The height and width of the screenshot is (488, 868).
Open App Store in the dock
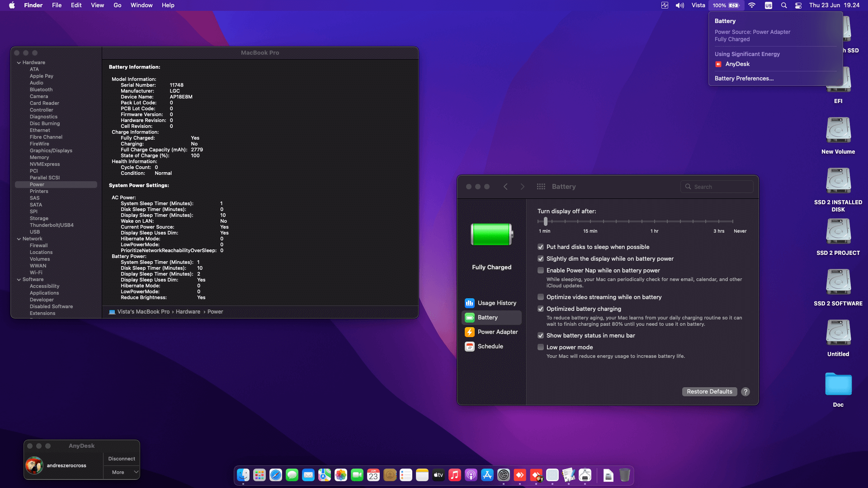click(487, 475)
